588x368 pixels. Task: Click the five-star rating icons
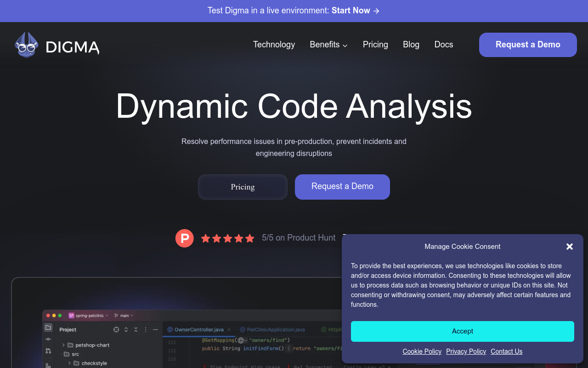227,238
